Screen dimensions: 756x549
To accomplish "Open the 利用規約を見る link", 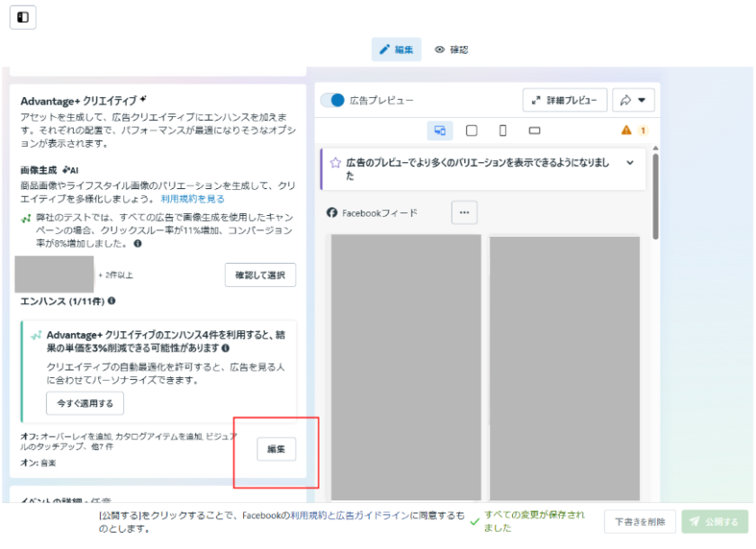I will (x=193, y=198).
